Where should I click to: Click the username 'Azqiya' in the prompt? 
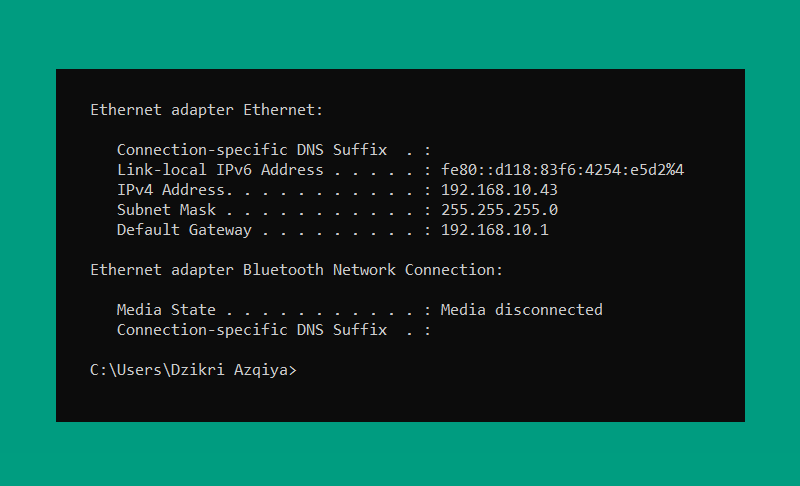pyautogui.click(x=261, y=370)
